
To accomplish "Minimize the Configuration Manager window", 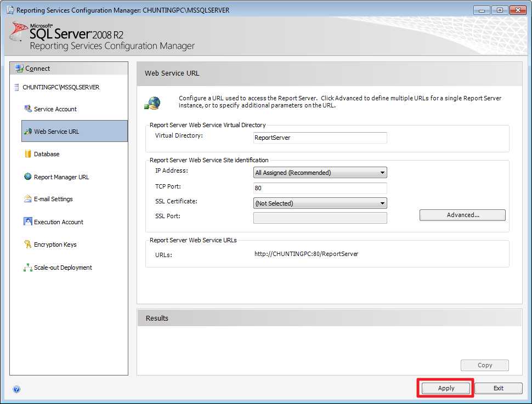I will tap(482, 10).
